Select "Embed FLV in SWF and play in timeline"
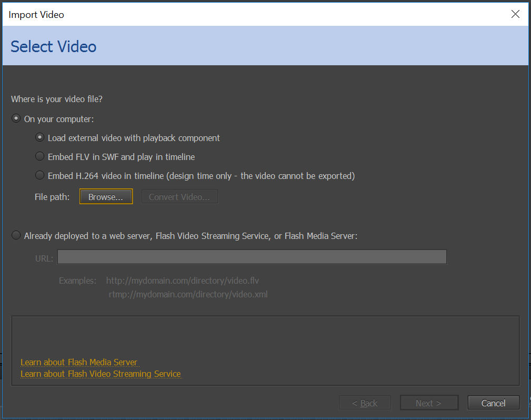The width and height of the screenshot is (531, 420). 40,156
